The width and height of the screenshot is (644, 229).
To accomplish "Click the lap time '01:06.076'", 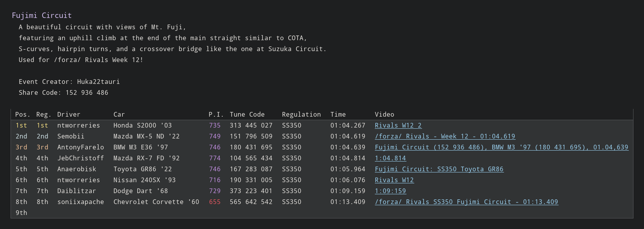I will pos(348,180).
